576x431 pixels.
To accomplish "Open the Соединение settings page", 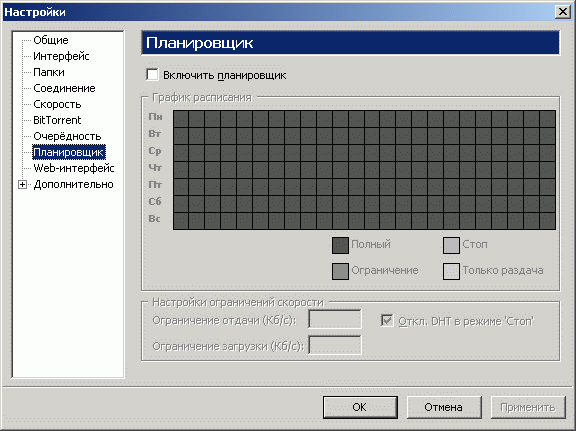I will [x=64, y=88].
